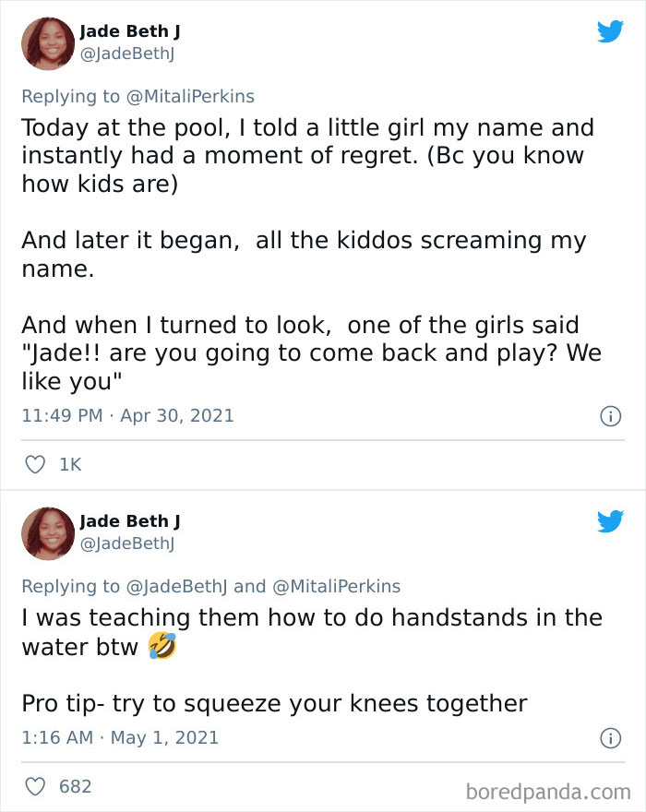Viewport: 646px width, 812px height.
Task: Click the Twitter bird logo on the first tweet
Action: (x=611, y=30)
